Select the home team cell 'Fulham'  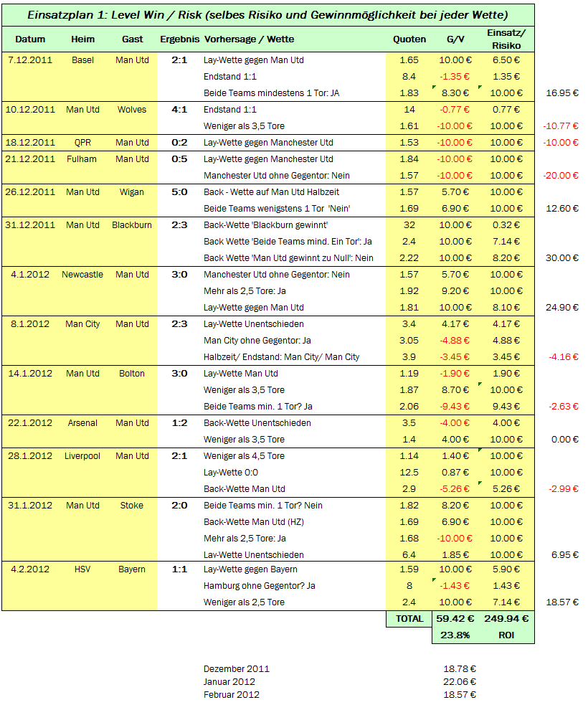pos(82,159)
